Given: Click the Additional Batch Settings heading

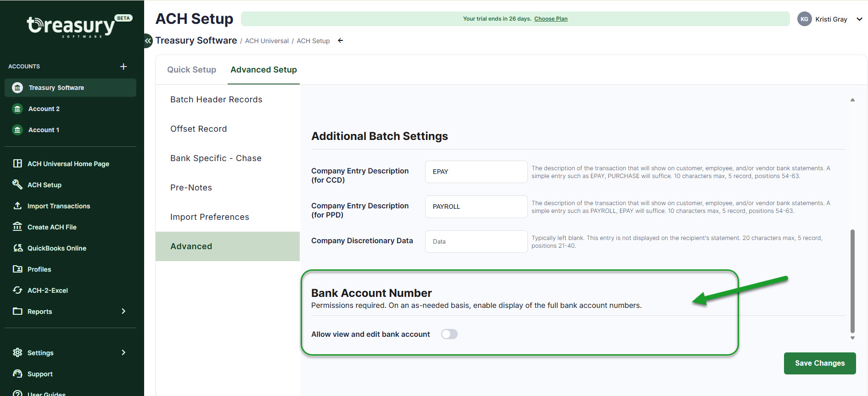Looking at the screenshot, I should (380, 136).
